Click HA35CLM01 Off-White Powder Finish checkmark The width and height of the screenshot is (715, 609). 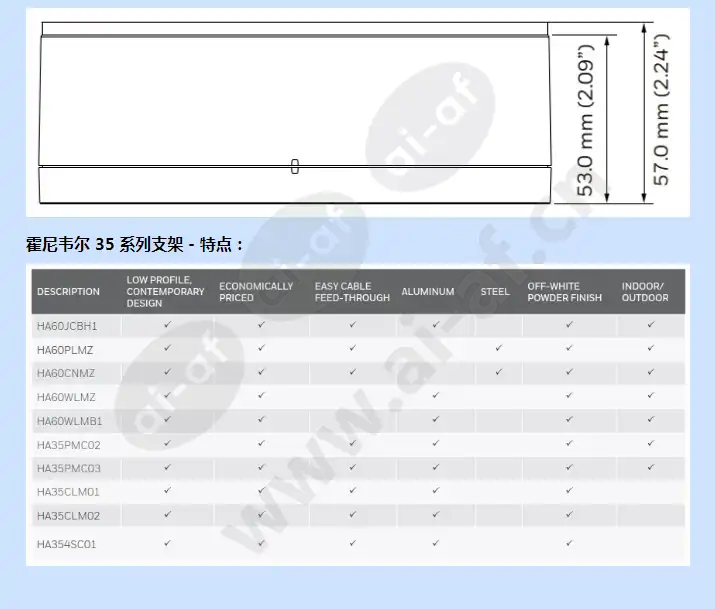(569, 490)
